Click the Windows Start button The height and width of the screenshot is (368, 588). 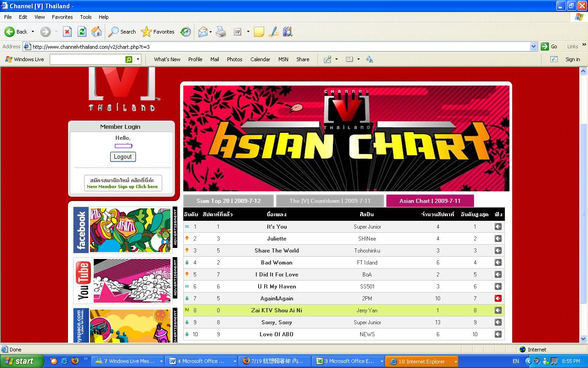[x=22, y=361]
